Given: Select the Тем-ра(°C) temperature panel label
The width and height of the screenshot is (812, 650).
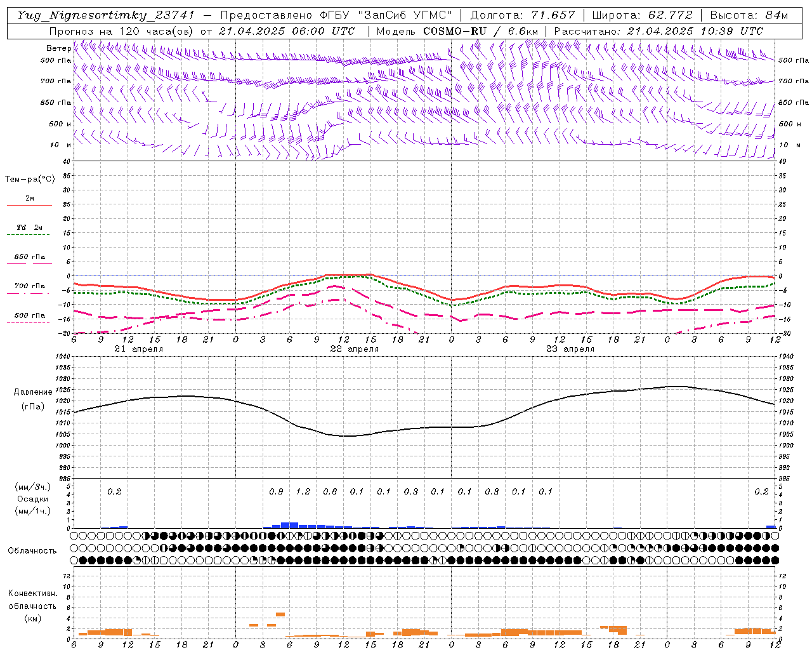Looking at the screenshot, I should click(x=30, y=180).
